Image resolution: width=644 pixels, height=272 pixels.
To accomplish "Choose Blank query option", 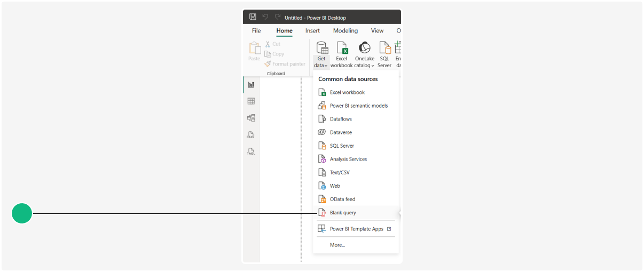I will (356, 212).
